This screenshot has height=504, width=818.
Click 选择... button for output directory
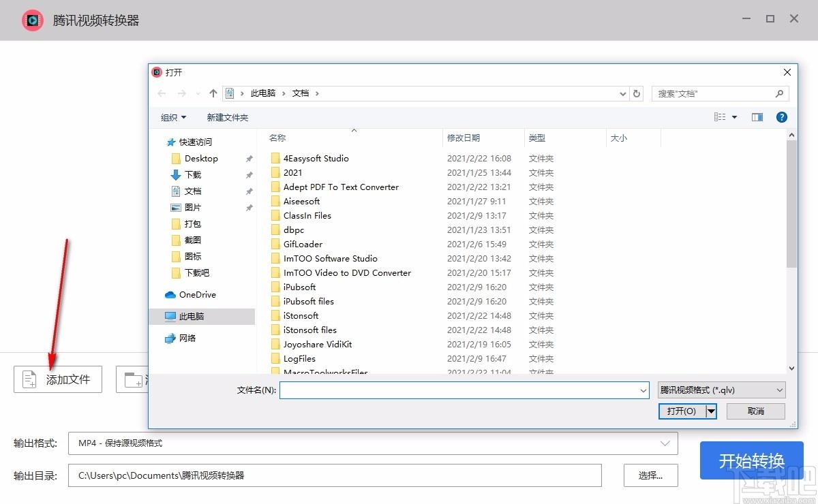[x=651, y=475]
